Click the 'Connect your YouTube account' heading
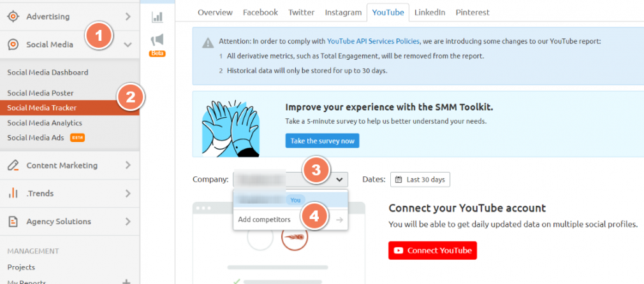The width and height of the screenshot is (644, 284). tap(467, 208)
